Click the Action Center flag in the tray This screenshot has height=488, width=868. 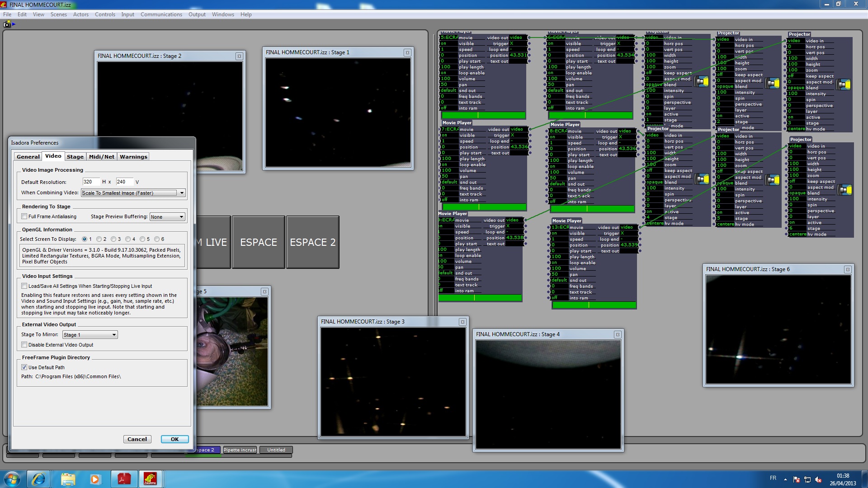(x=797, y=480)
